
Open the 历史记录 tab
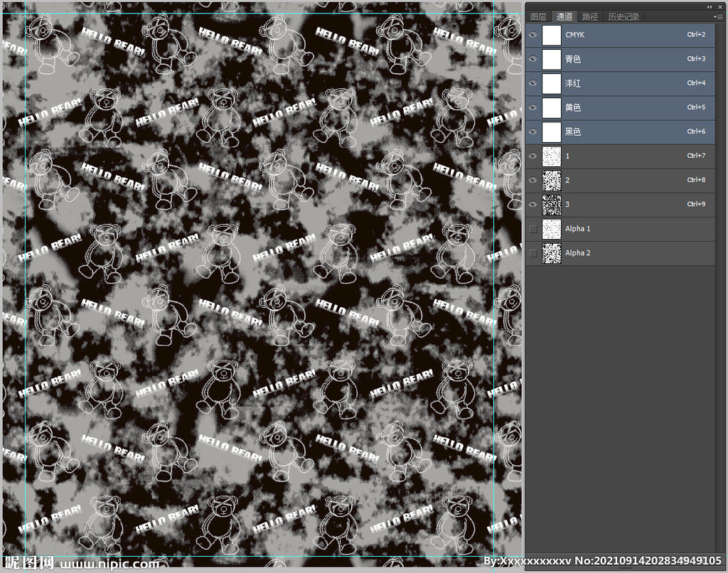[623, 17]
